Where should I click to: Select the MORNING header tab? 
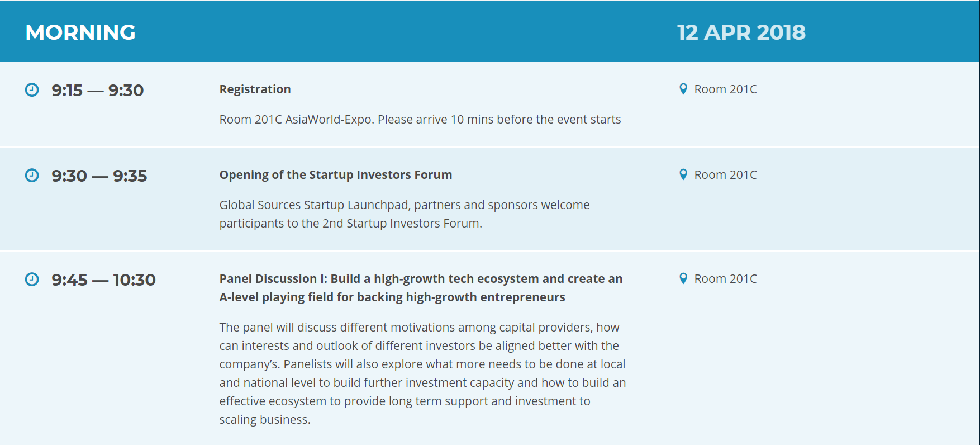tap(80, 32)
